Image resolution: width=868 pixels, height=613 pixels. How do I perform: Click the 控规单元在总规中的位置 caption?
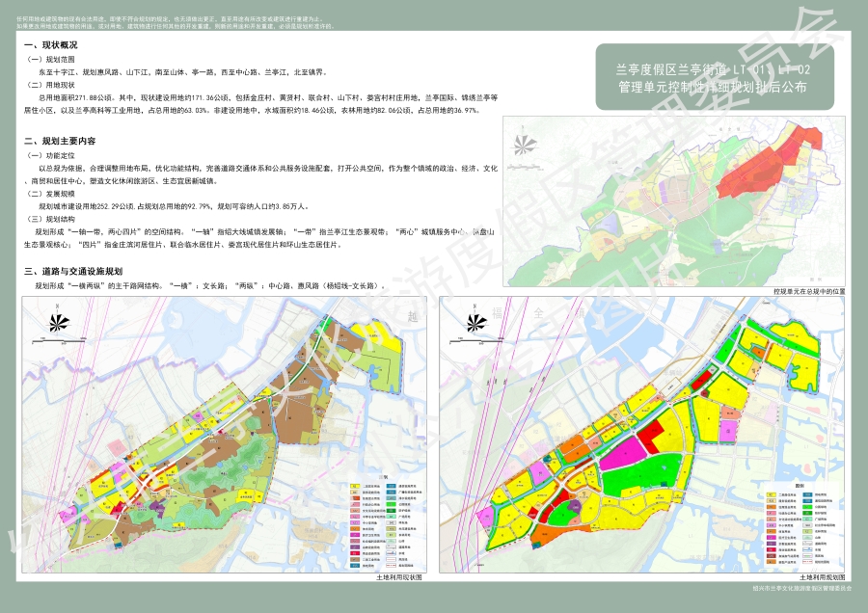808,289
